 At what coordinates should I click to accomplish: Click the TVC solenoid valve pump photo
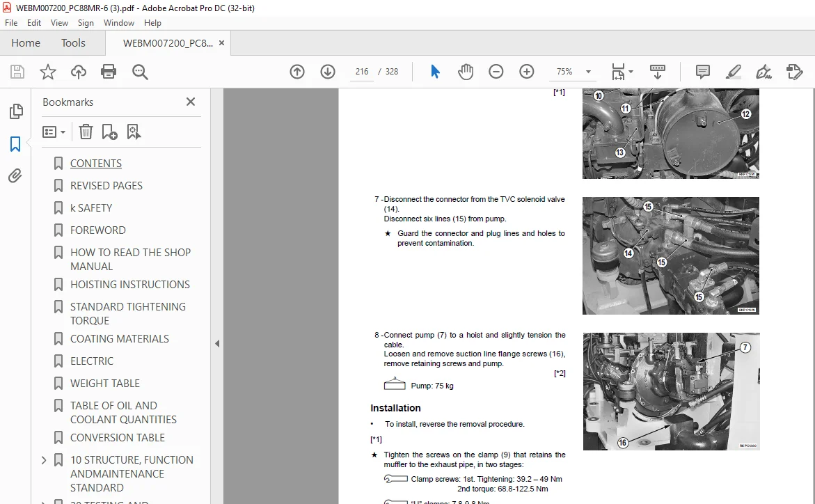click(x=670, y=255)
